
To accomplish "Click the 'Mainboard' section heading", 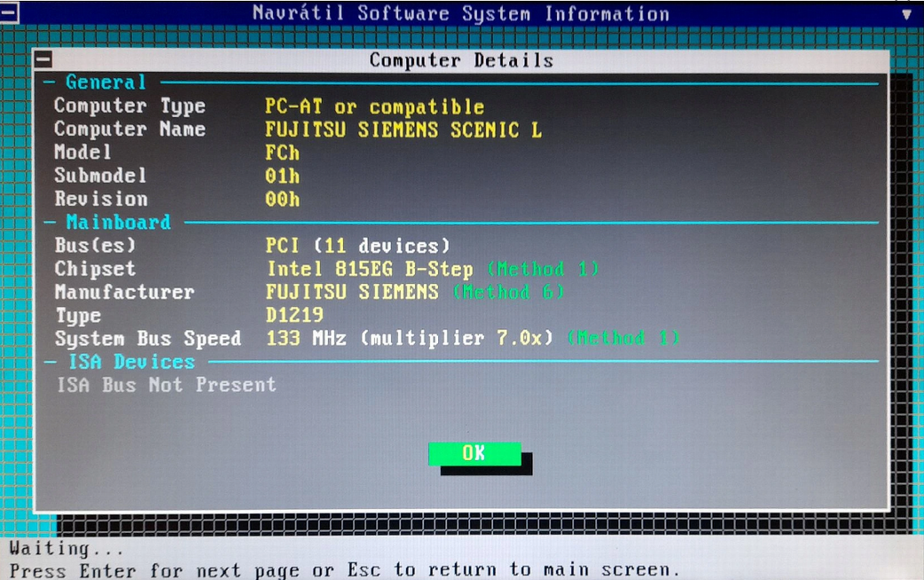I will point(118,223).
